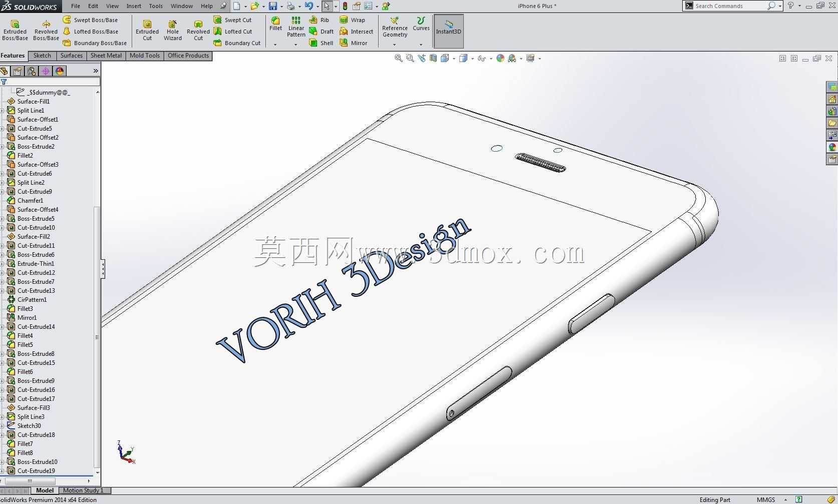This screenshot has height=504, width=838.
Task: Switch to the Surfaces tab
Action: (72, 56)
